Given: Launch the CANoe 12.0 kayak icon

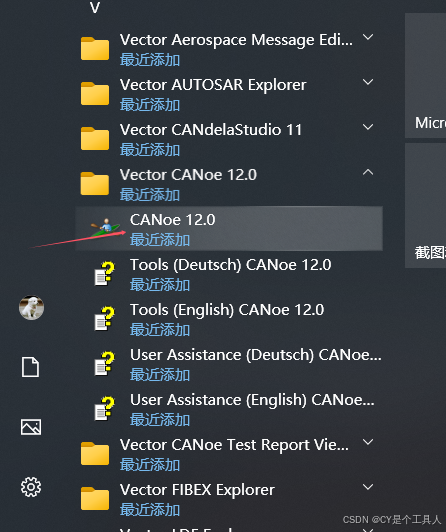Looking at the screenshot, I should [105, 228].
